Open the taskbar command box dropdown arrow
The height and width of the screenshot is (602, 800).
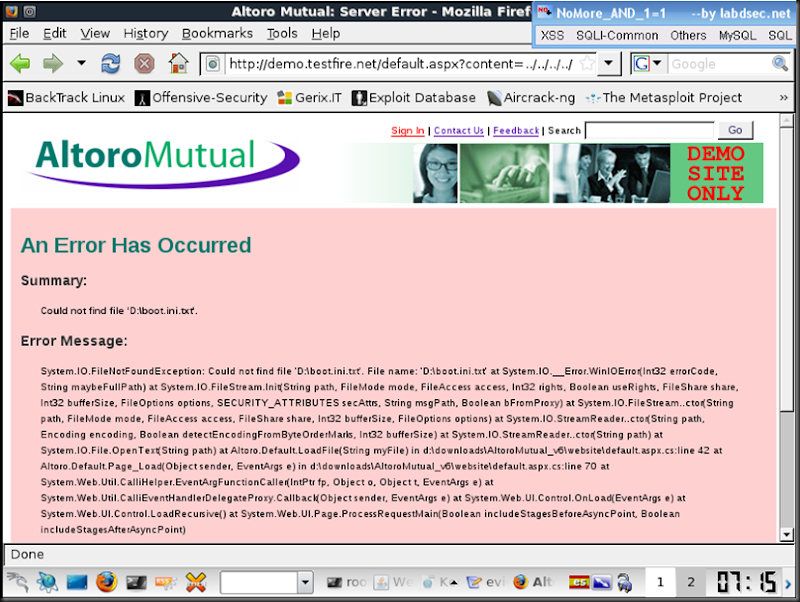tap(305, 582)
